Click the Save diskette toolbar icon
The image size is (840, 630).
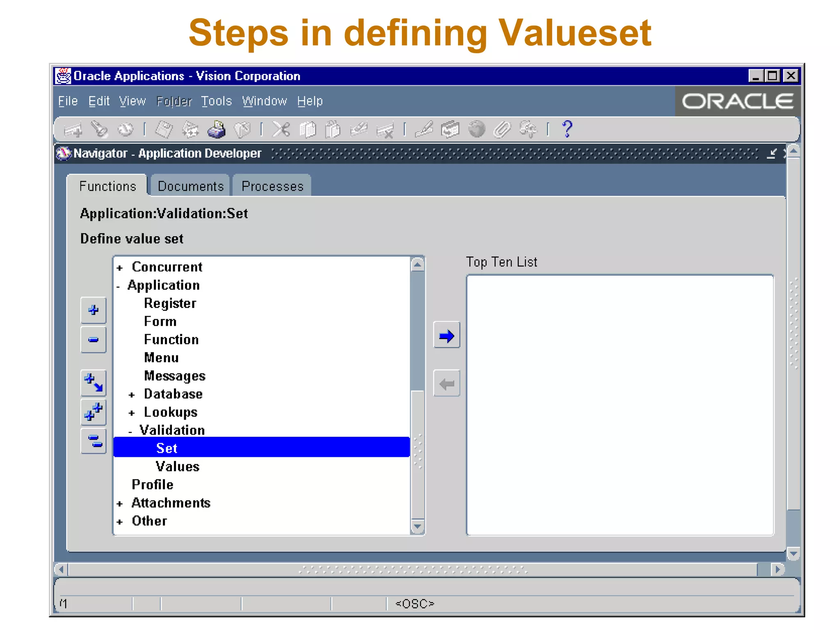coord(164,130)
